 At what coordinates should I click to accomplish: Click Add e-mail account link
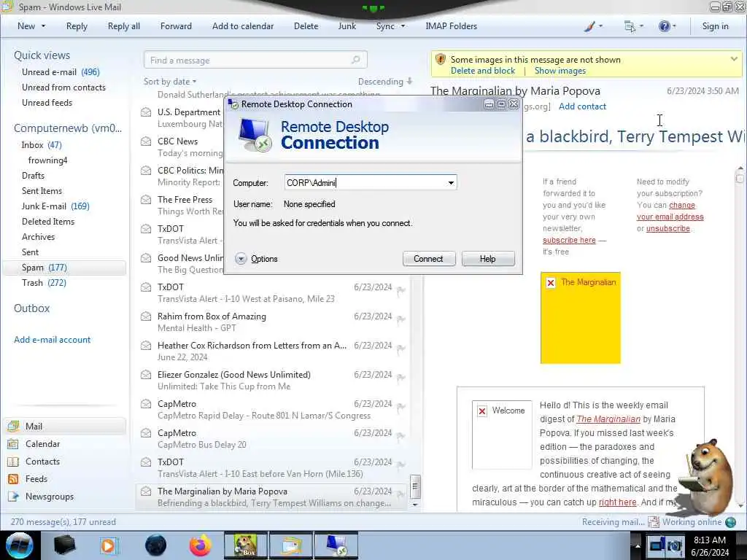[x=52, y=340]
